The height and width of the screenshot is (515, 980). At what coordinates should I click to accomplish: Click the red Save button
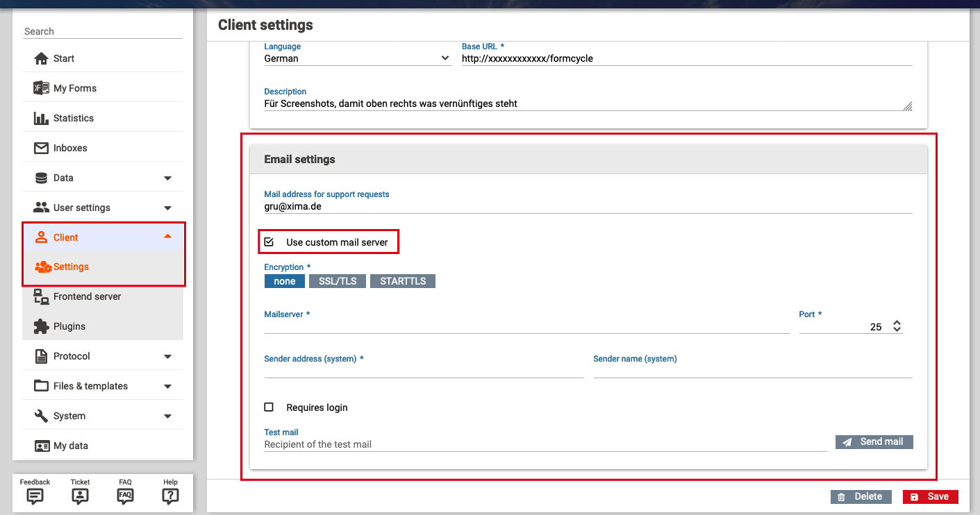[930, 497]
